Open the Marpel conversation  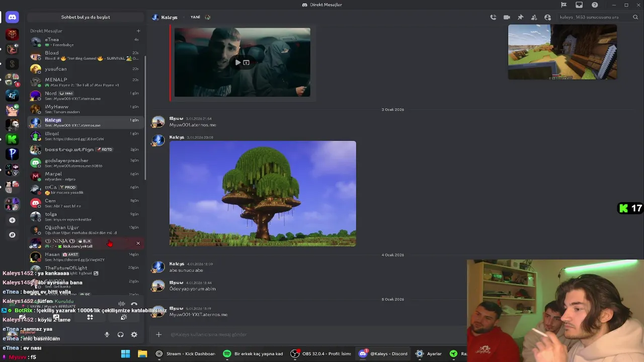click(x=86, y=176)
